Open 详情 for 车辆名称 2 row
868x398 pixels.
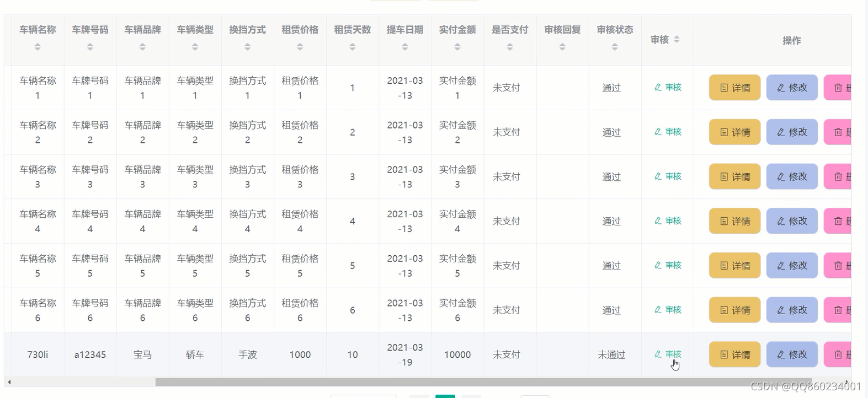[734, 132]
